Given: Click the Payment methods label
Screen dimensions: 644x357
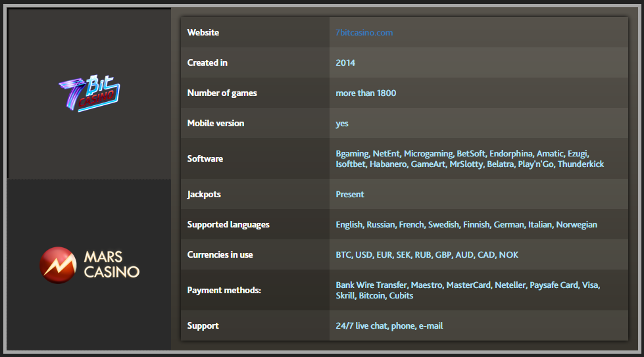Looking at the screenshot, I should pyautogui.click(x=224, y=290).
